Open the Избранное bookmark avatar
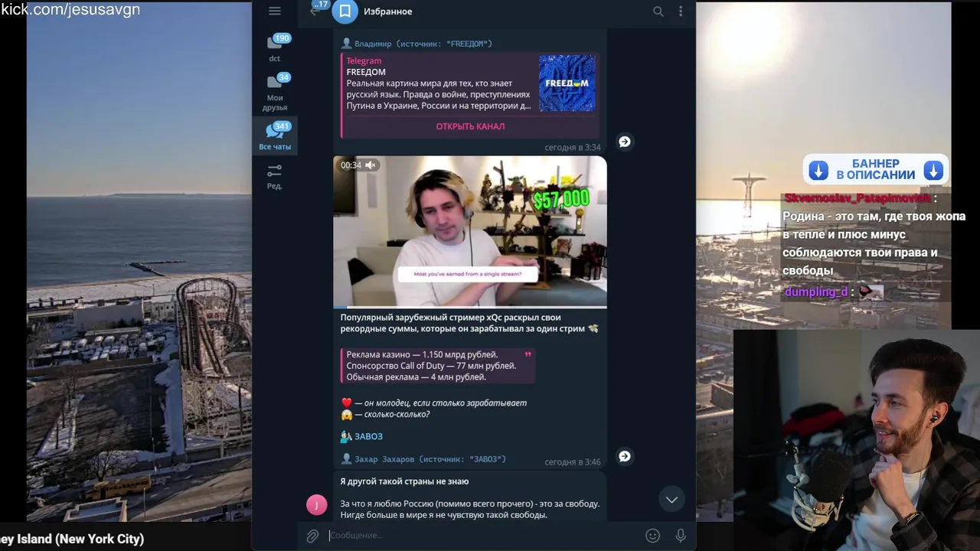This screenshot has width=980, height=551. pyautogui.click(x=345, y=11)
